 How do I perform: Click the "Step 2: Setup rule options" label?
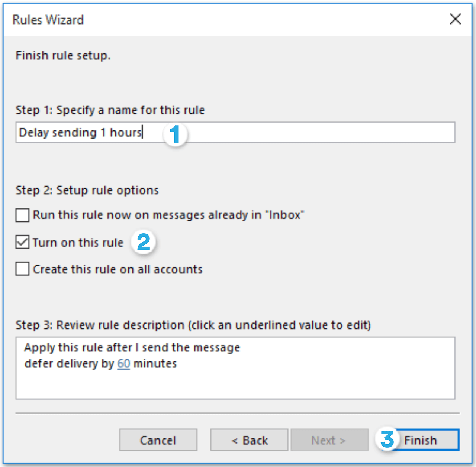tap(87, 190)
